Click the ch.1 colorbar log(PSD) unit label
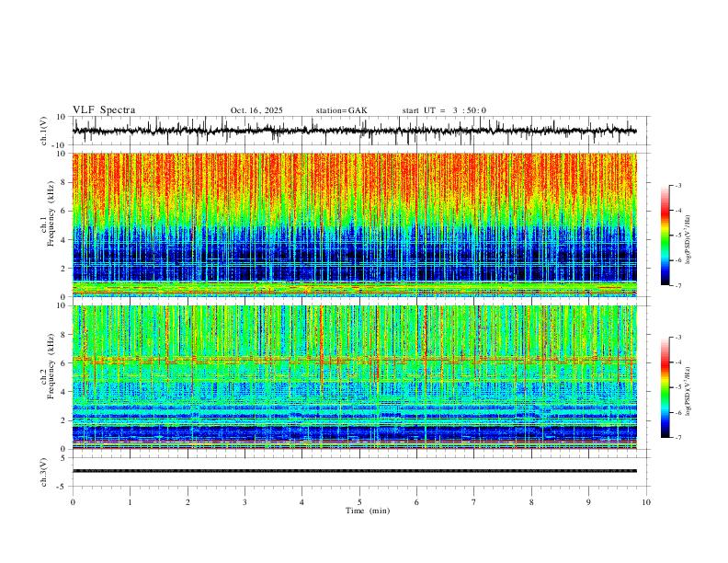The height and width of the screenshot is (563, 728). pos(688,240)
